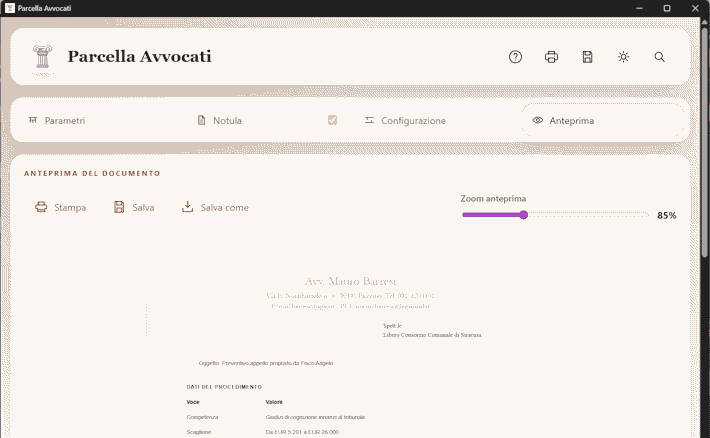
Task: Click the Salva disk icon in preview toolbar
Action: point(119,207)
